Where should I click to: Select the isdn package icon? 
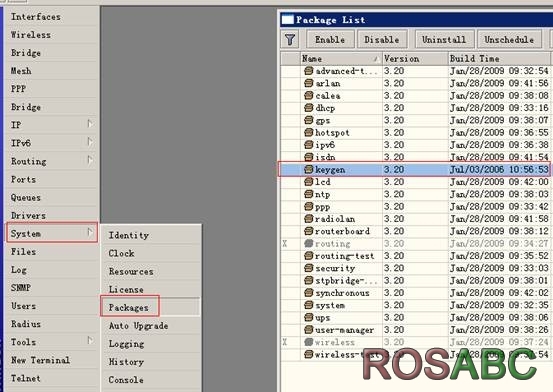(x=309, y=157)
